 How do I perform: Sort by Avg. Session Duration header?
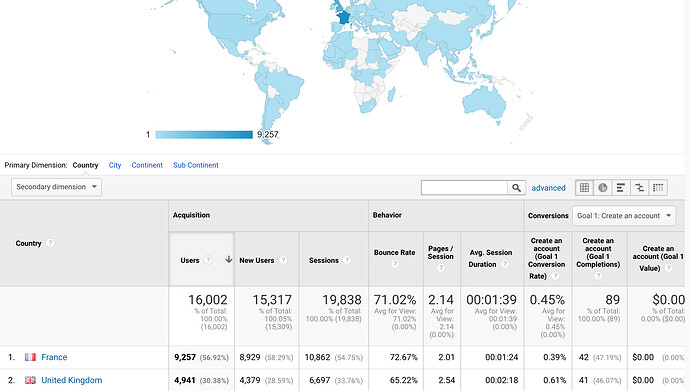pos(490,258)
